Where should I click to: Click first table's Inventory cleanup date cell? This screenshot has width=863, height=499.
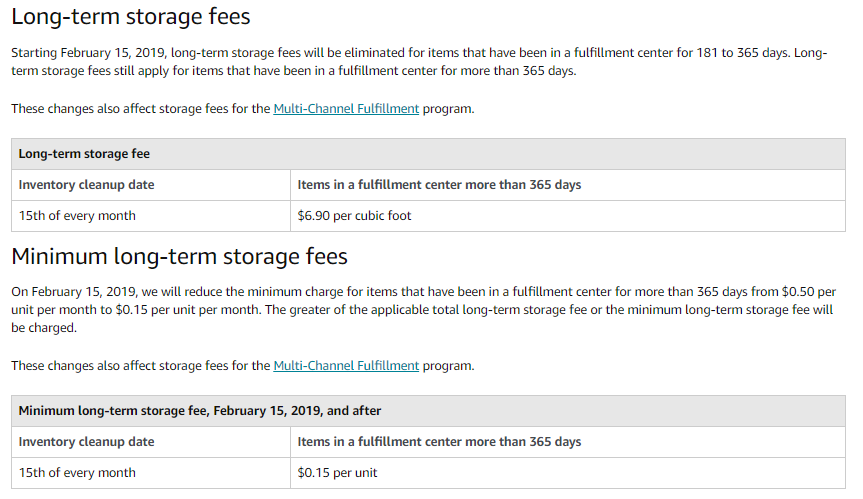click(151, 185)
